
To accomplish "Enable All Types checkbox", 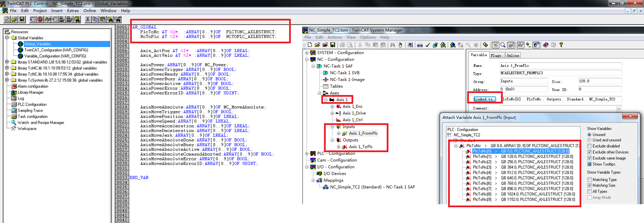I will (x=589, y=191).
